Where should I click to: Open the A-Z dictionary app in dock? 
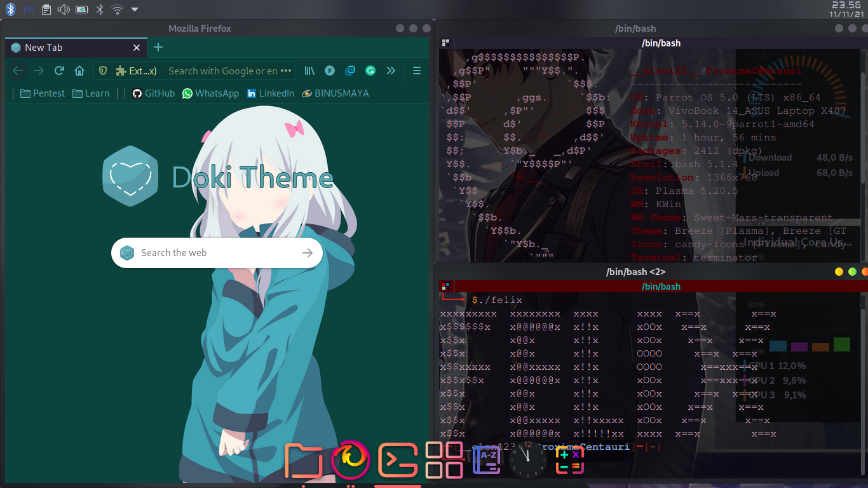pos(485,459)
